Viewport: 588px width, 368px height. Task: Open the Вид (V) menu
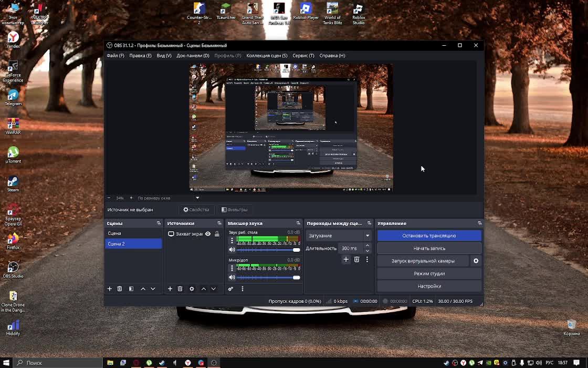(x=164, y=56)
